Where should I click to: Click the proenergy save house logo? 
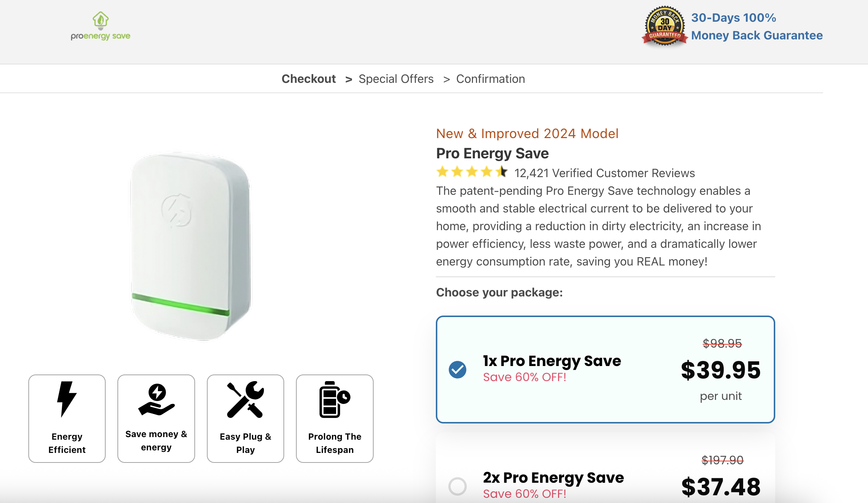pyautogui.click(x=100, y=26)
